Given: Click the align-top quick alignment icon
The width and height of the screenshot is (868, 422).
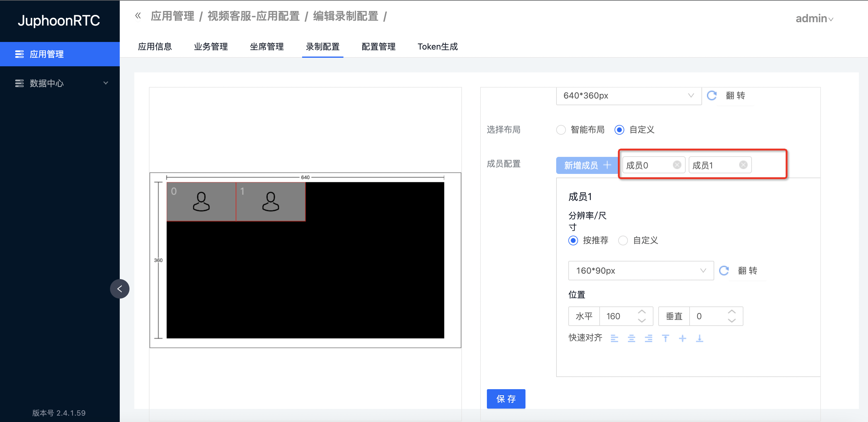Looking at the screenshot, I should pos(666,338).
